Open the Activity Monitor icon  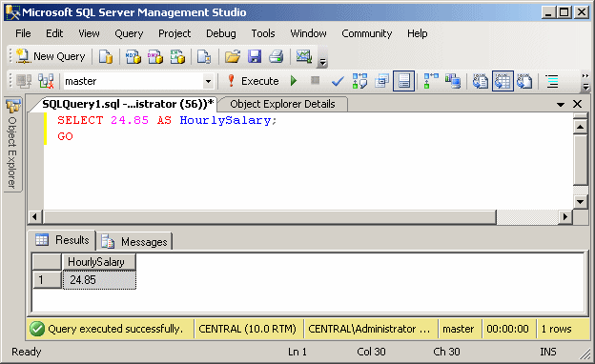click(304, 56)
